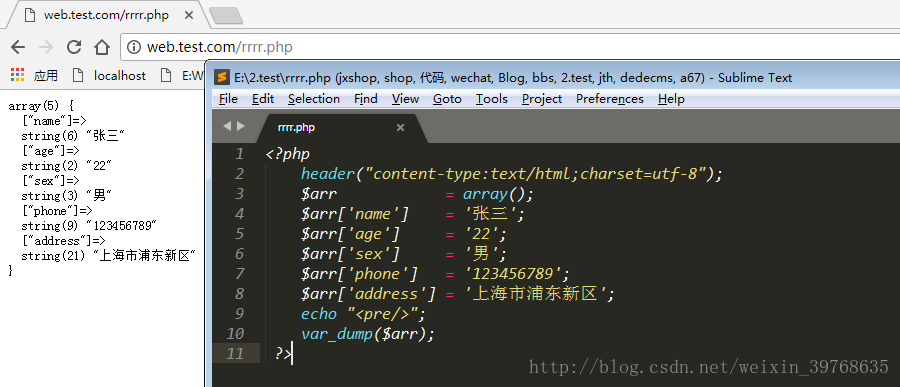Screen dimensions: 900x387
Task: Open the File menu in Sublime Text
Action: click(228, 99)
